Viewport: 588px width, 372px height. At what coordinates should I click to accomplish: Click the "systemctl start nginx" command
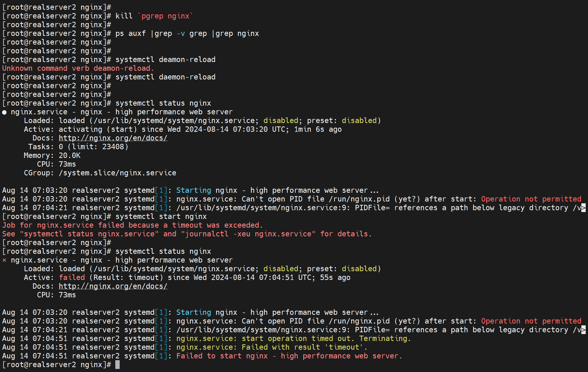click(161, 217)
